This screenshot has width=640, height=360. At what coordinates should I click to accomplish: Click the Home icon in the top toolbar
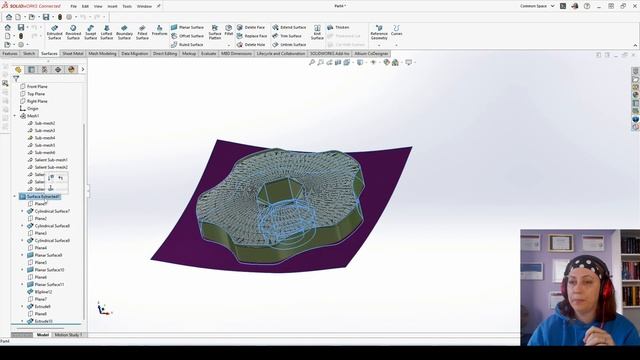9,17
